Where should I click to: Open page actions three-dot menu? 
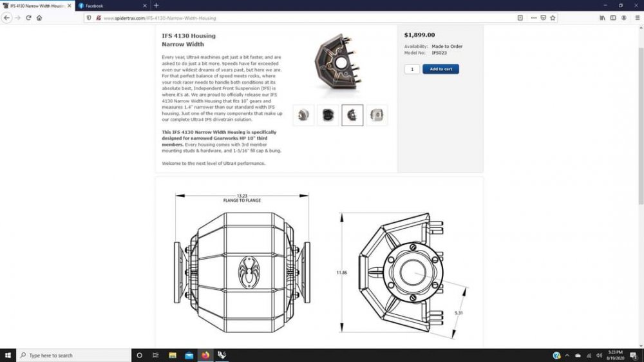point(535,18)
